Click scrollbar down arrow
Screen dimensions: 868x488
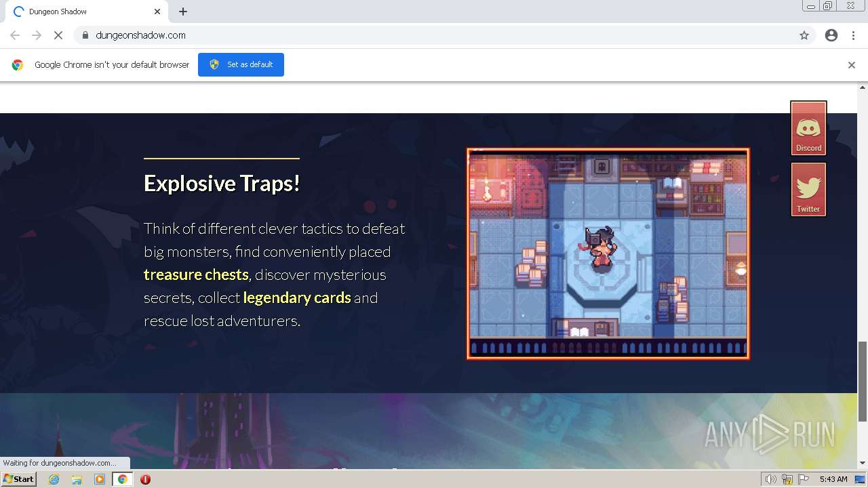[x=863, y=463]
